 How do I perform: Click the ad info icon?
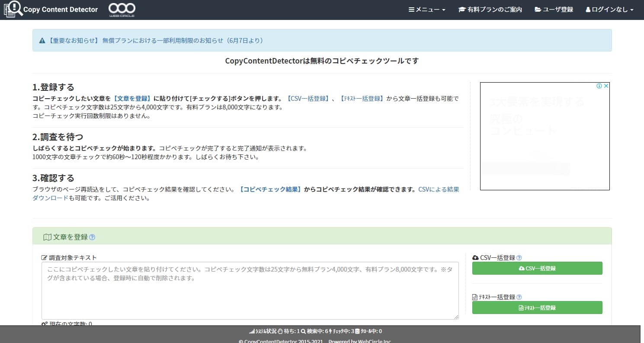tap(599, 86)
